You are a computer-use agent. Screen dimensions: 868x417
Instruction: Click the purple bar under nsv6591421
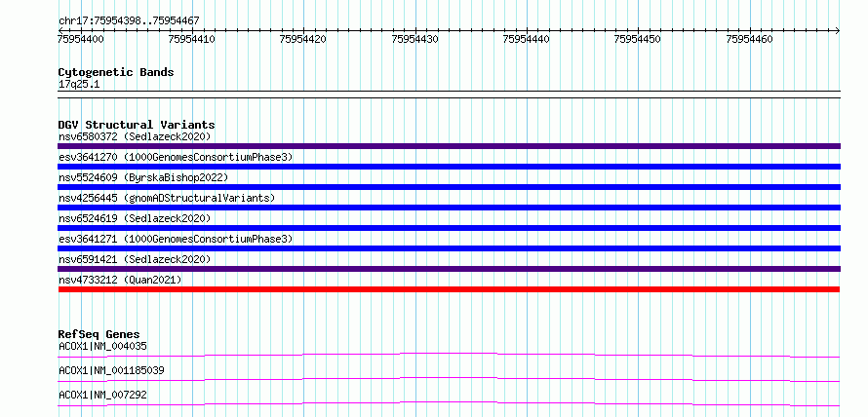click(x=449, y=269)
